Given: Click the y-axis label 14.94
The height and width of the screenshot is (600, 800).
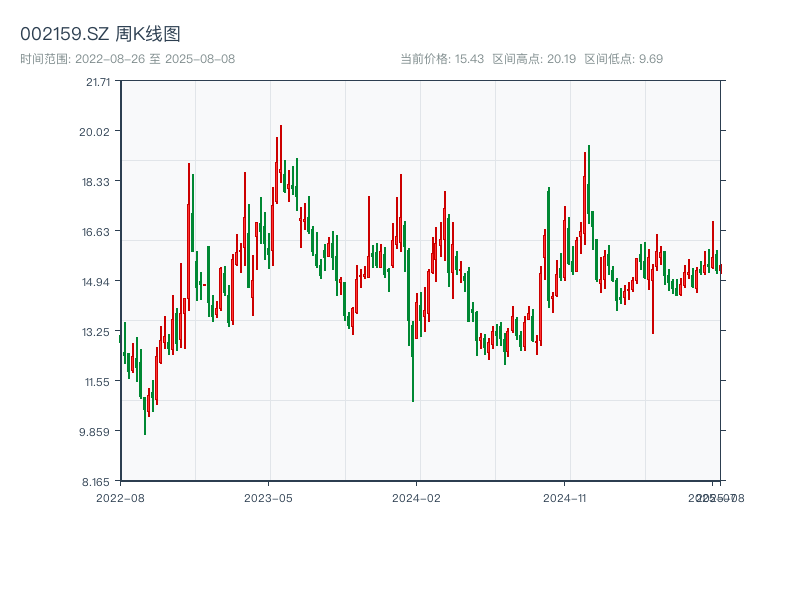Looking at the screenshot, I should 95,282.
